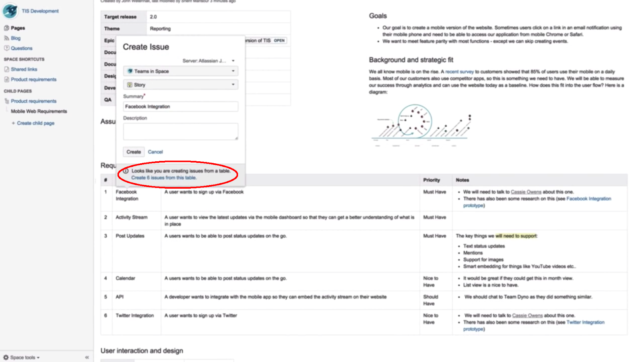Viewport: 644px width, 362px height.
Task: Click Cancel in Create Issue dialog
Action: 155,152
